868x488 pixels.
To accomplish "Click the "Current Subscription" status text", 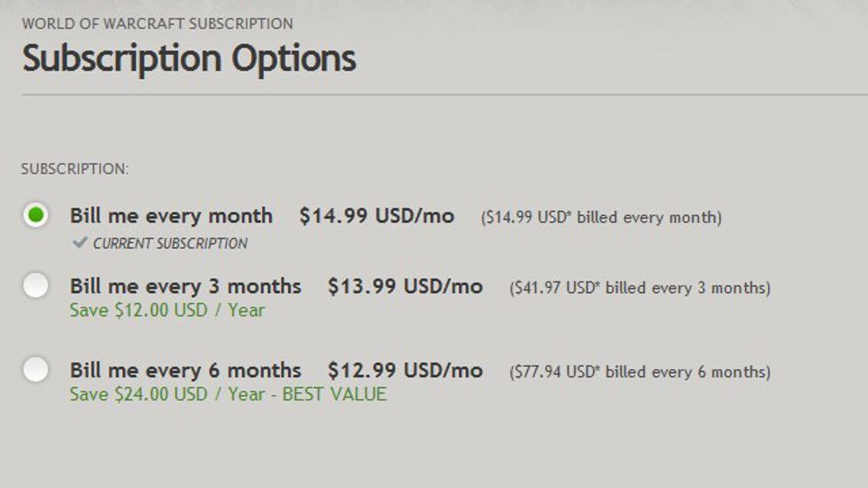I will (x=170, y=244).
